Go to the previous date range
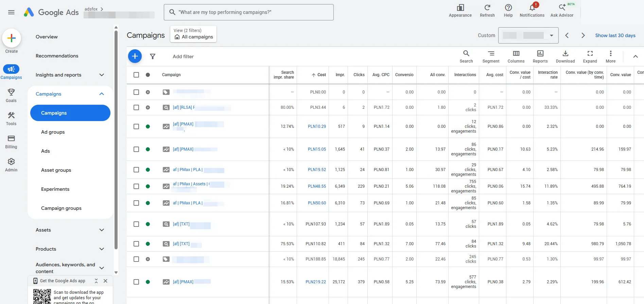 click(x=567, y=35)
